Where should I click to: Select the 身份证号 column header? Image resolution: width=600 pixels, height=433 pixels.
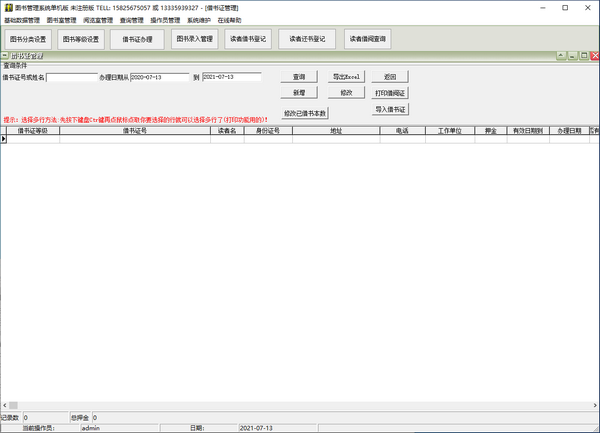[x=268, y=131]
